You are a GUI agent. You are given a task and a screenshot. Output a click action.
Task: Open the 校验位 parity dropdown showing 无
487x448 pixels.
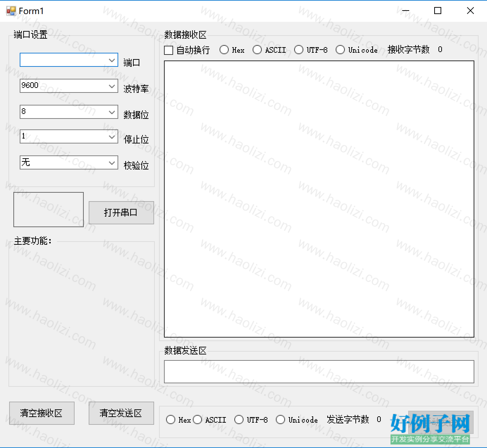pos(69,162)
